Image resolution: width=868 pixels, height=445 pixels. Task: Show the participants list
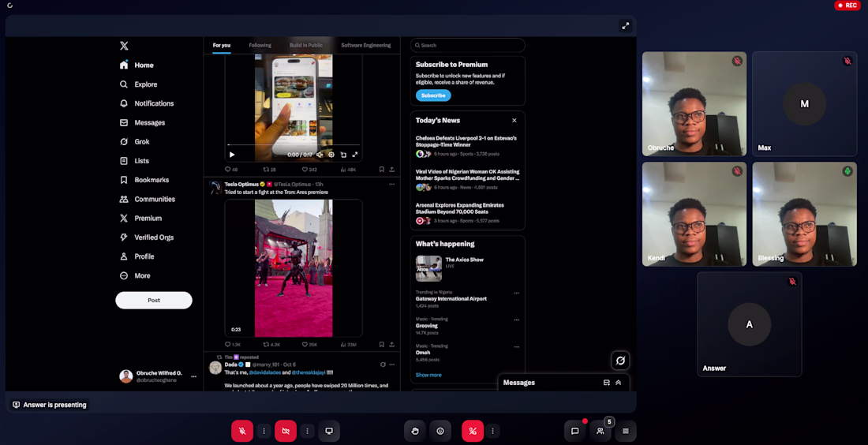pyautogui.click(x=600, y=431)
